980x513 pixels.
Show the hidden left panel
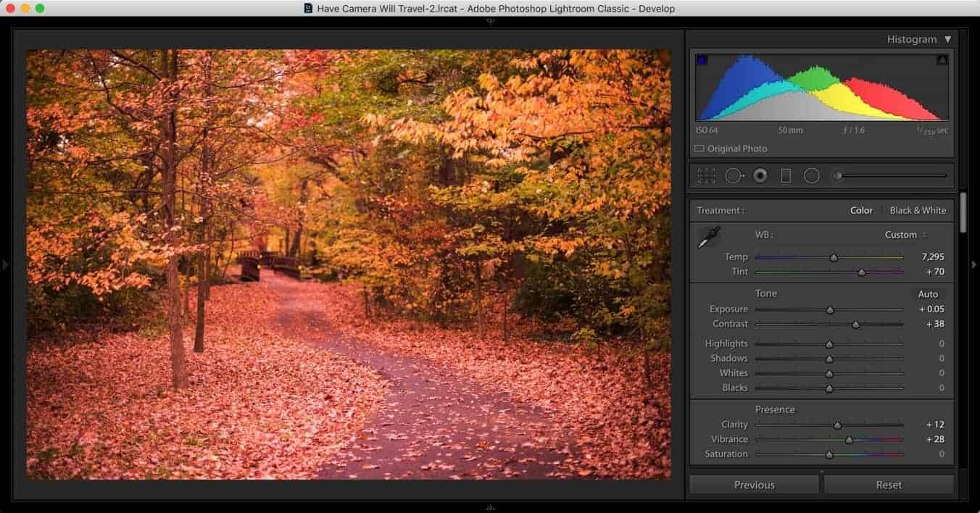pos(5,264)
